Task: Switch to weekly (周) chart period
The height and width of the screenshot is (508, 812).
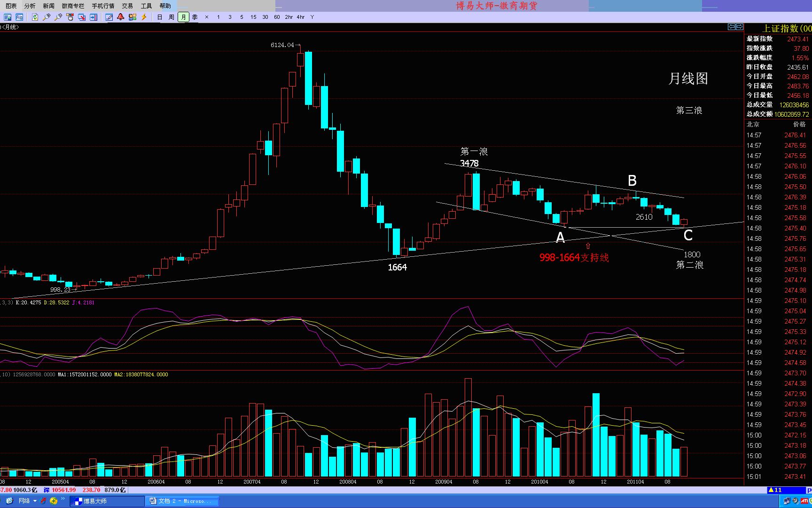Action: pos(172,17)
